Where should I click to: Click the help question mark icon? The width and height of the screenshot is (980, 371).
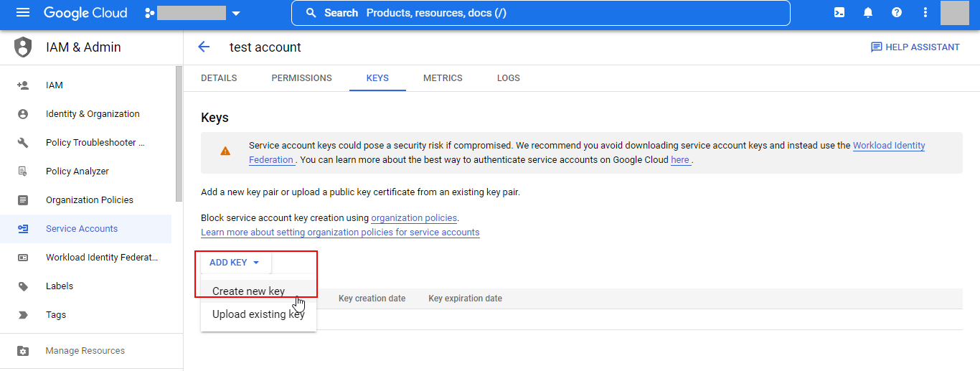[897, 13]
